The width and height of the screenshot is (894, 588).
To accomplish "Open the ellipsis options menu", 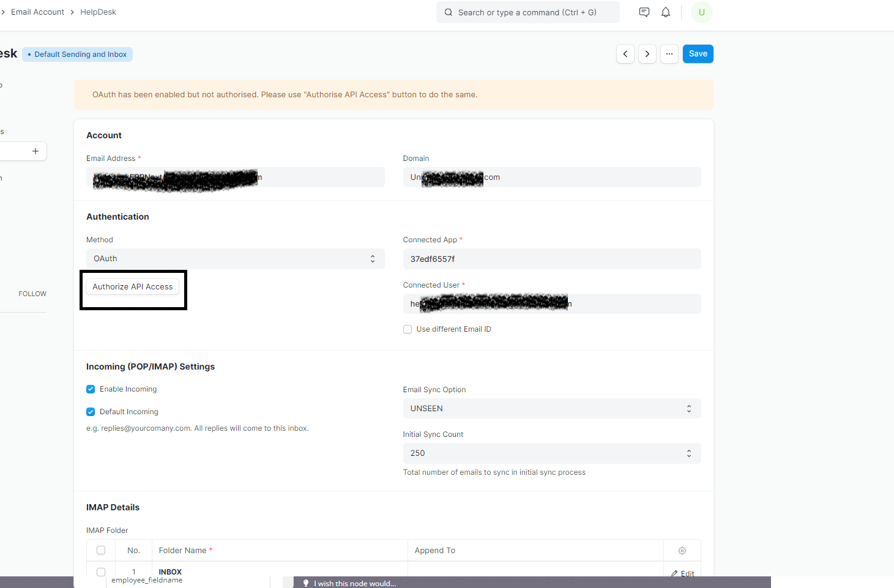I will click(x=669, y=54).
